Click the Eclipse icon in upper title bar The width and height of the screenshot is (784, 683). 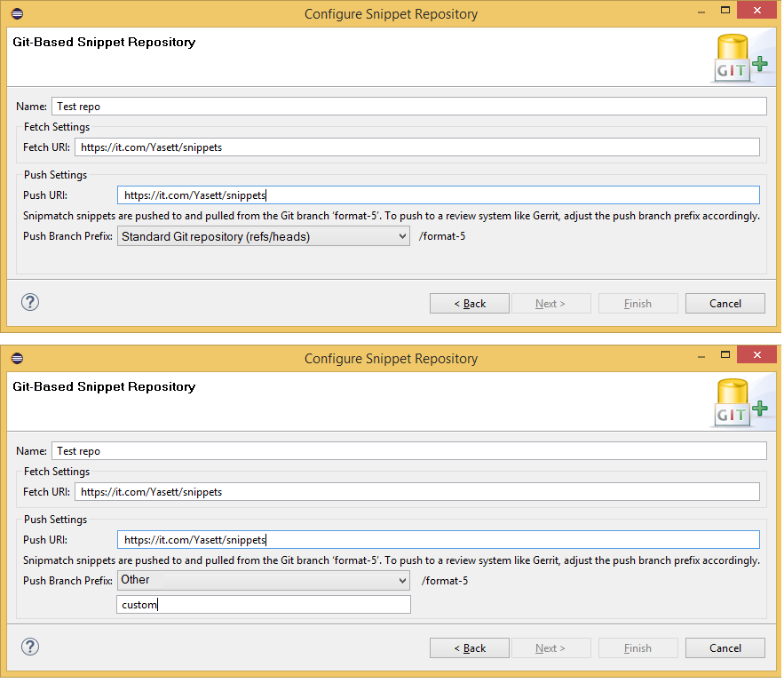18,14
